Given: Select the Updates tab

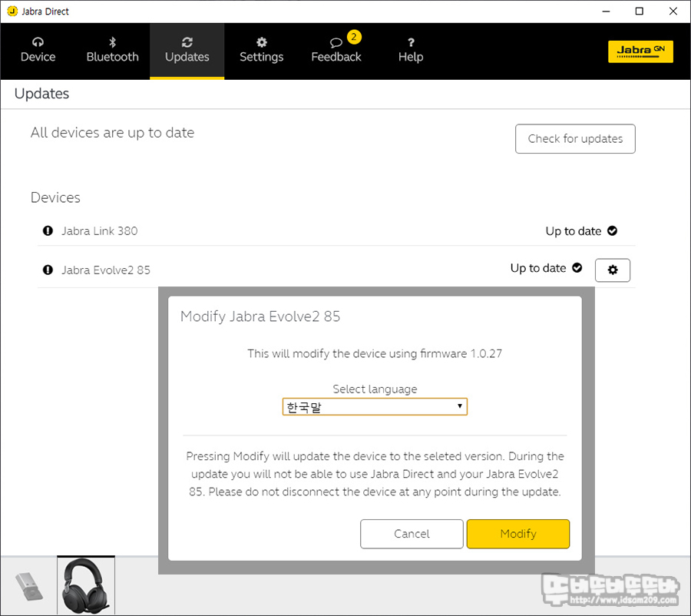Looking at the screenshot, I should (x=187, y=51).
